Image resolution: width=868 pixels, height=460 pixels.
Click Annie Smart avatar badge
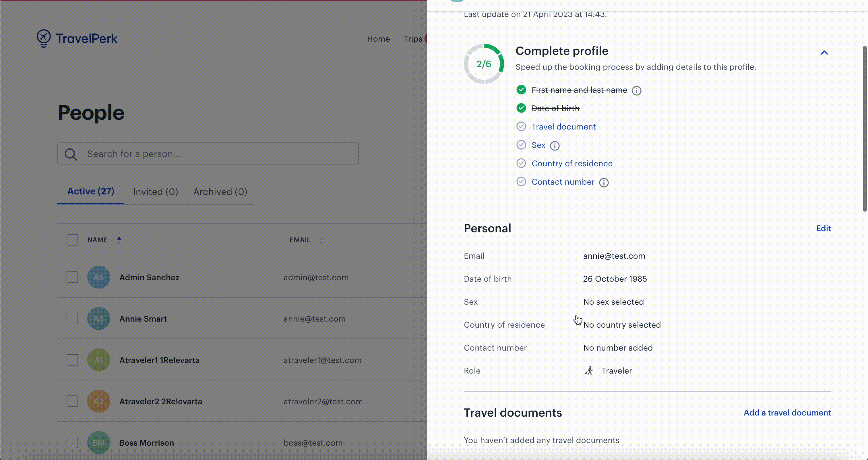98,319
